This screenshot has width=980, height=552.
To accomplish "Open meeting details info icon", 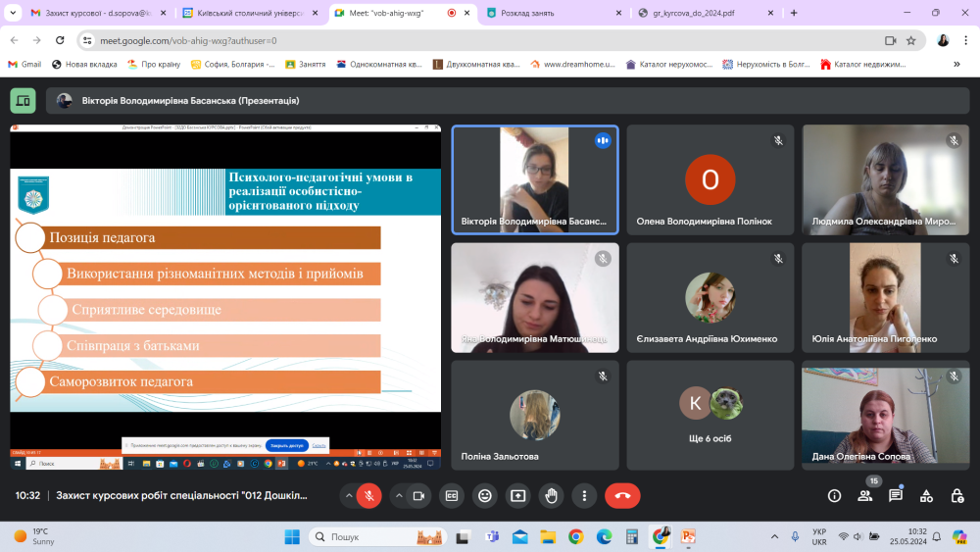I will pos(834,496).
